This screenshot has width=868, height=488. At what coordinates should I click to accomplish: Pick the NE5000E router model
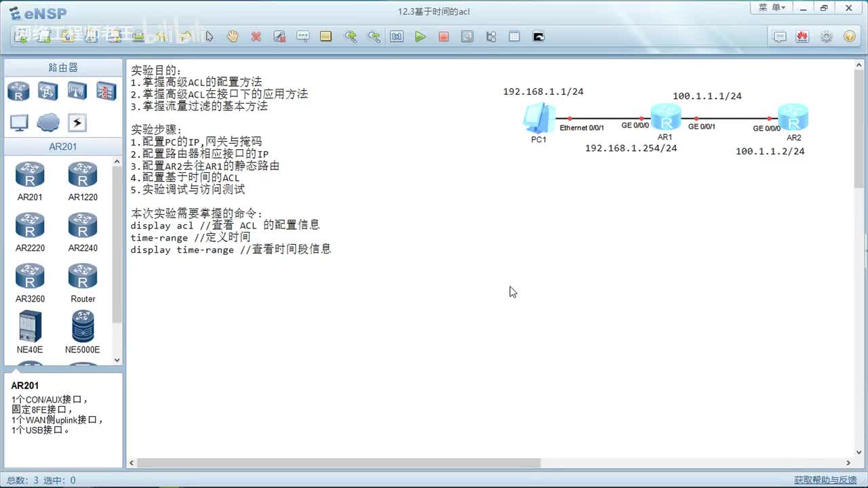(83, 333)
